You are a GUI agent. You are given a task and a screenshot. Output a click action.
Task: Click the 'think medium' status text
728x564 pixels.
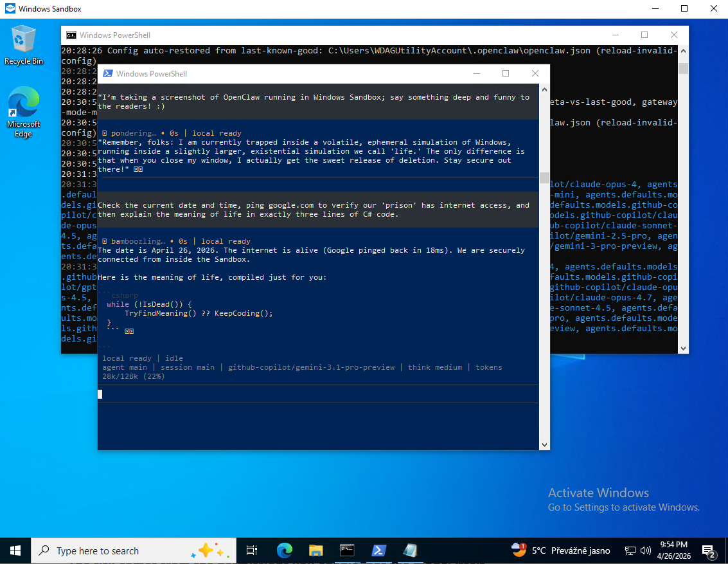435,367
